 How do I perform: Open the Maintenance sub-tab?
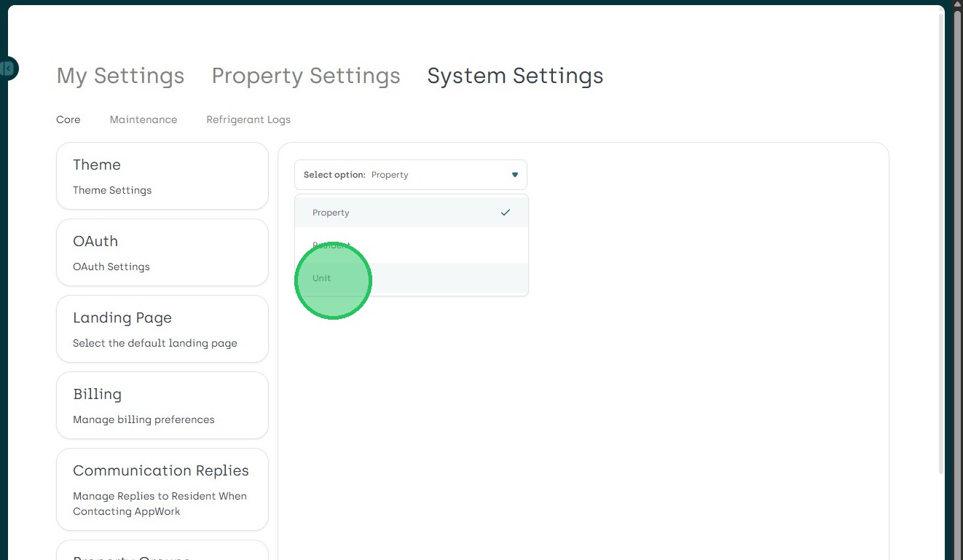click(x=144, y=119)
